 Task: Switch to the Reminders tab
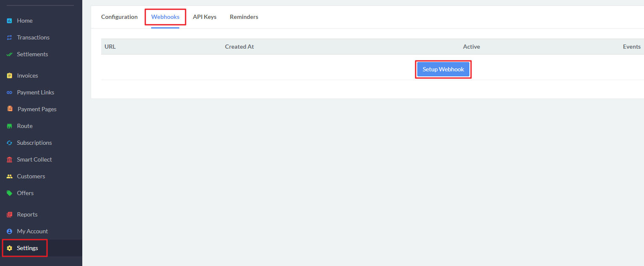coord(244,17)
